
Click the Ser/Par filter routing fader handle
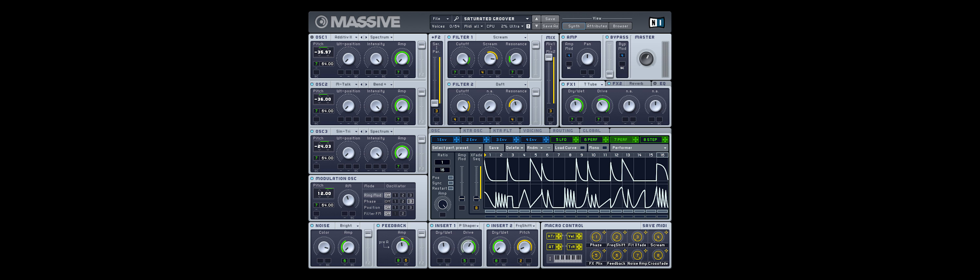[x=435, y=103]
